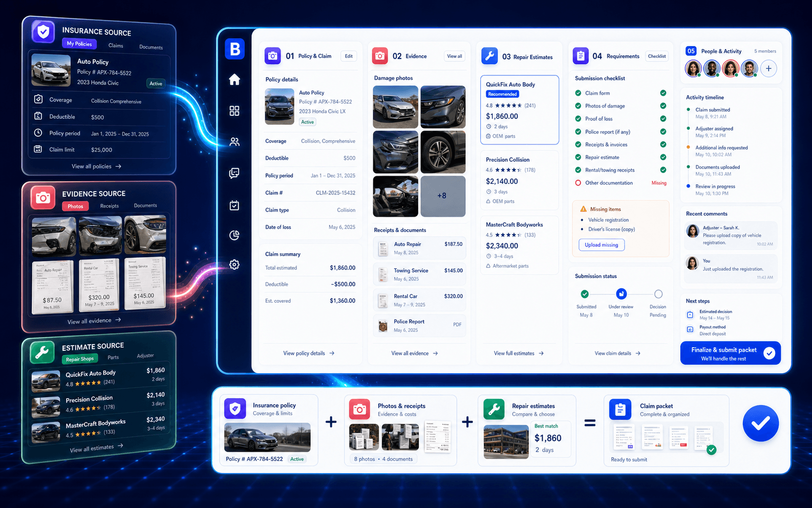812x508 pixels.
Task: Toggle the Claim form checklist check
Action: click(663, 93)
